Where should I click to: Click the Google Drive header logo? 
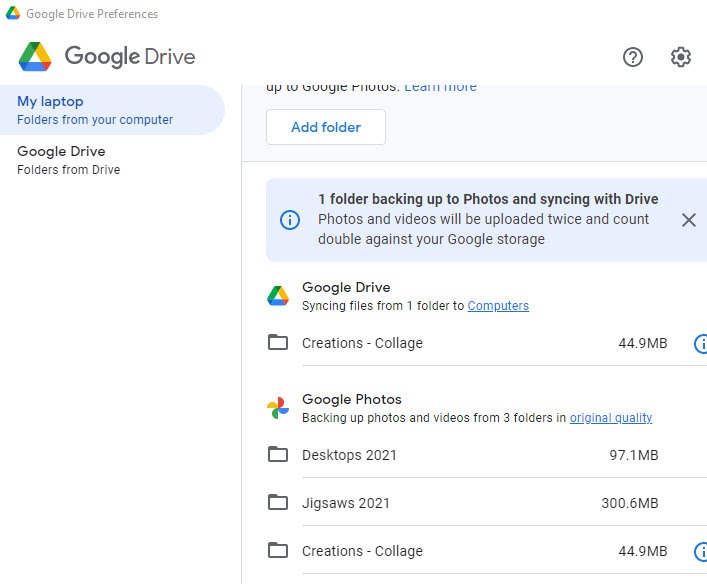[35, 57]
